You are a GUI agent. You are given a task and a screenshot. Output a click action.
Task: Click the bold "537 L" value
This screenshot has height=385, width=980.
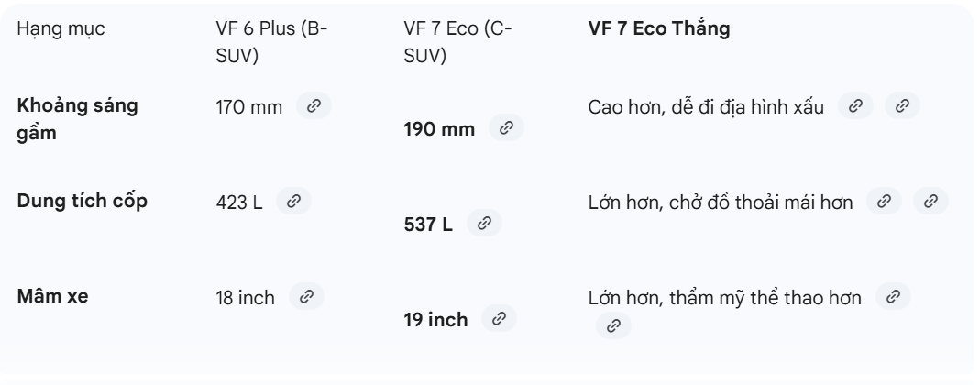(x=428, y=225)
